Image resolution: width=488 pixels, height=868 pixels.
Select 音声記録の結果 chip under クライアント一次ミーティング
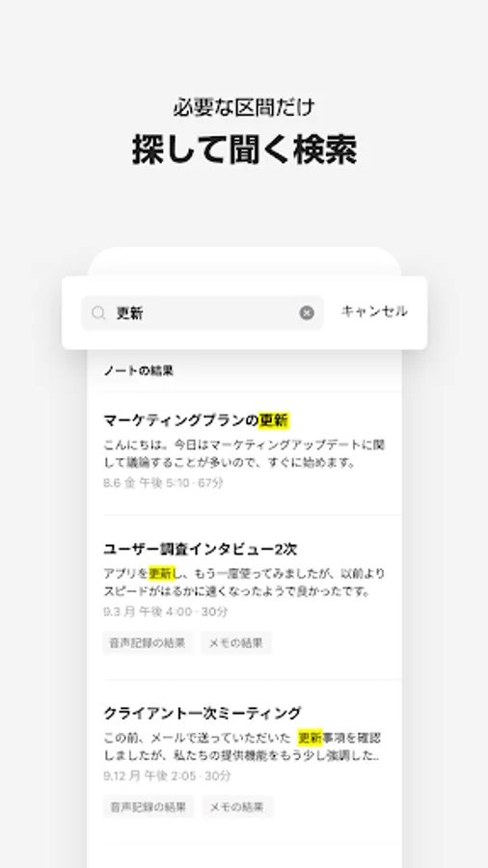(x=149, y=806)
